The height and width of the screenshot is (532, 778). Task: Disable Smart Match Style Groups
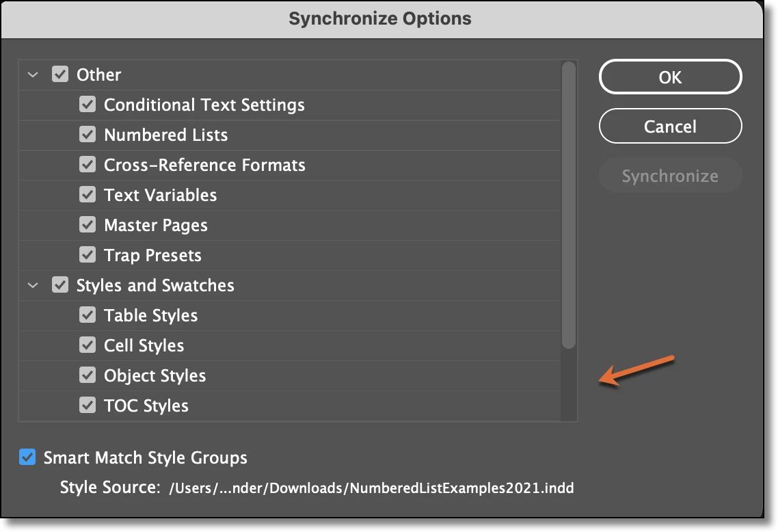click(27, 457)
